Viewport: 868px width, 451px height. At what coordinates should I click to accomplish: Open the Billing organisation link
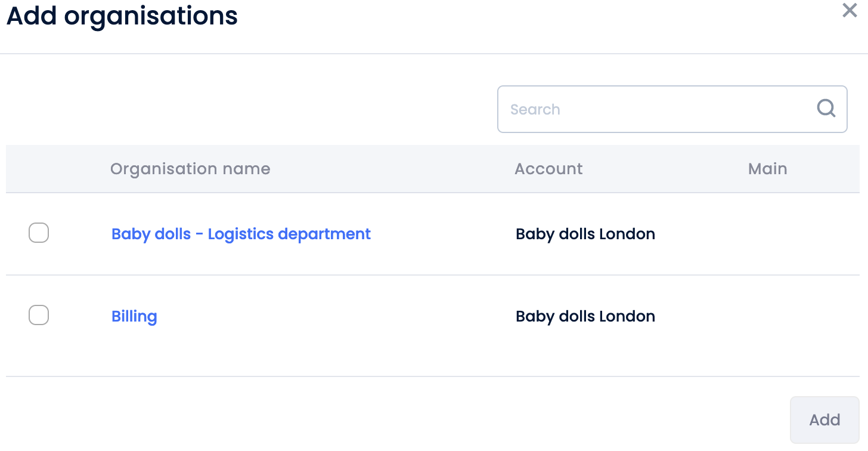point(134,316)
